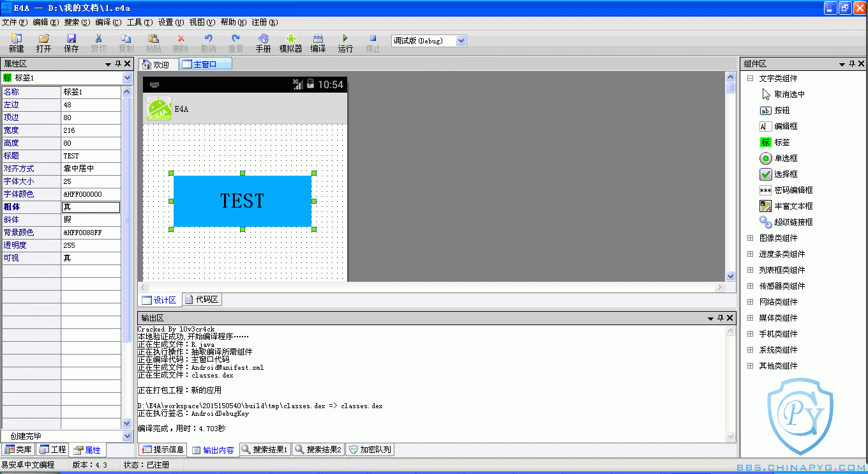Viewport: 868px width, 474px height.
Task: Switch to the 代码区 tab
Action: point(202,300)
